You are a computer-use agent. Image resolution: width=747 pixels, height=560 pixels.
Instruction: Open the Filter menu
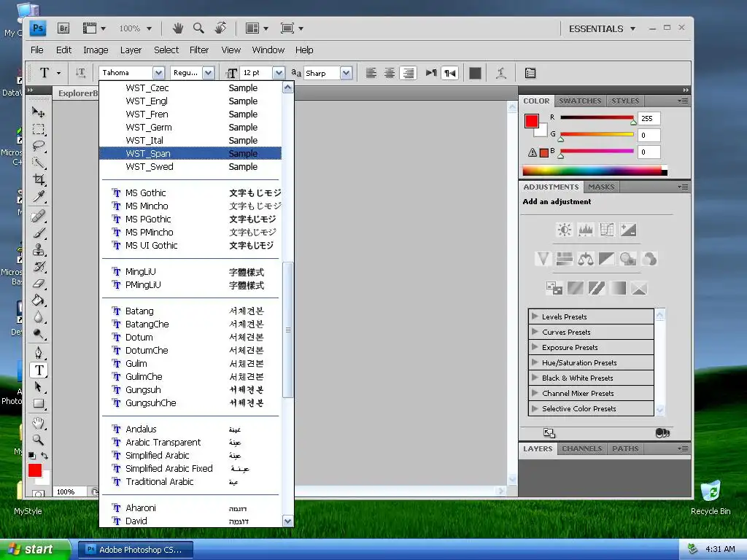tap(199, 50)
